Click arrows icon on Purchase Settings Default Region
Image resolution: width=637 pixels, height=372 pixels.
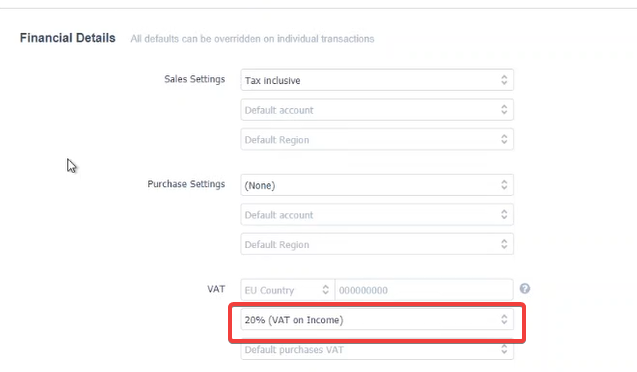(x=504, y=244)
